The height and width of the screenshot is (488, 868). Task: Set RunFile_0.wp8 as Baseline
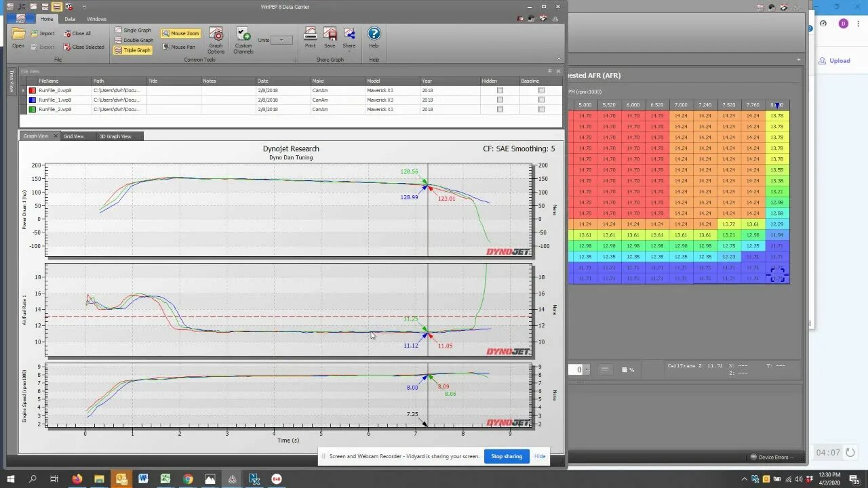541,90
